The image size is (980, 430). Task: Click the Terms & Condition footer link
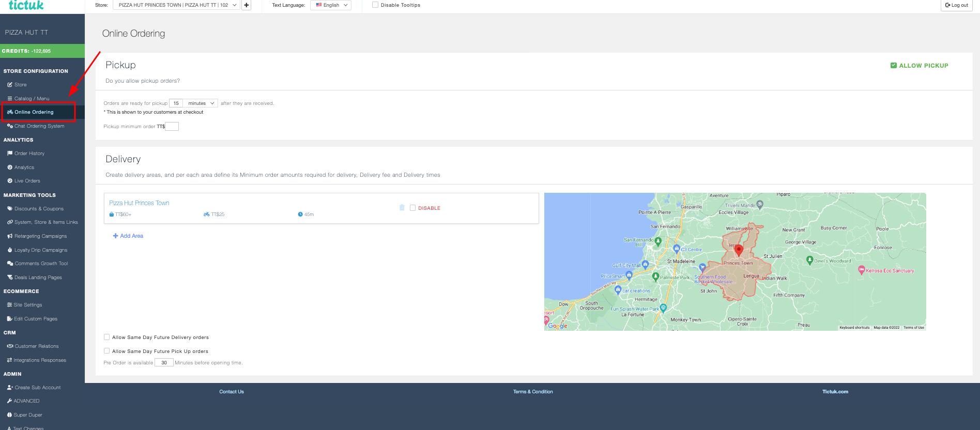(533, 392)
